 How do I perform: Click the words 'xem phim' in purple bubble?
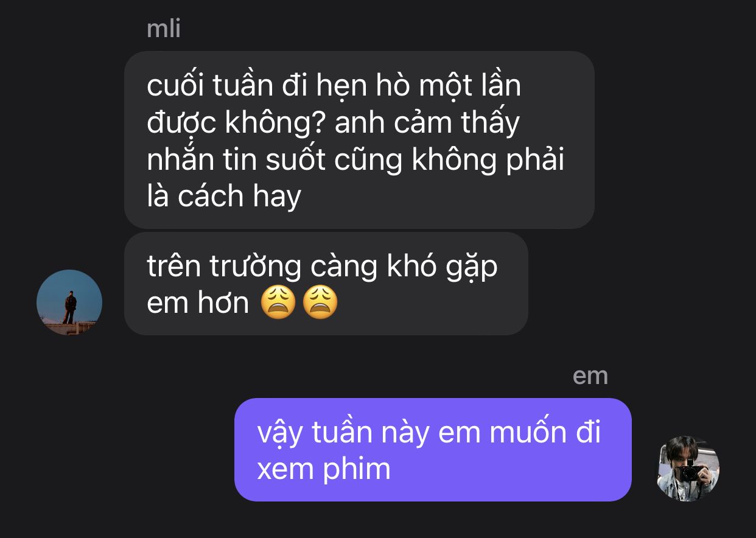coord(324,469)
